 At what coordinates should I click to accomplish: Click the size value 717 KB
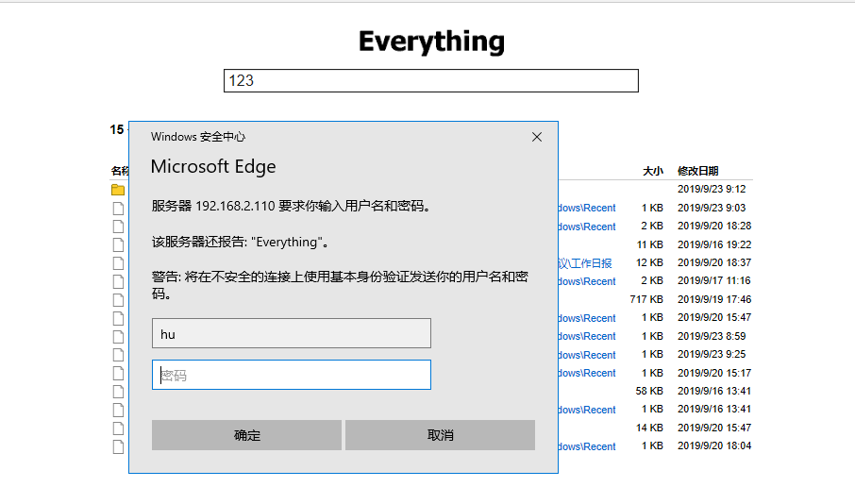[x=646, y=299]
